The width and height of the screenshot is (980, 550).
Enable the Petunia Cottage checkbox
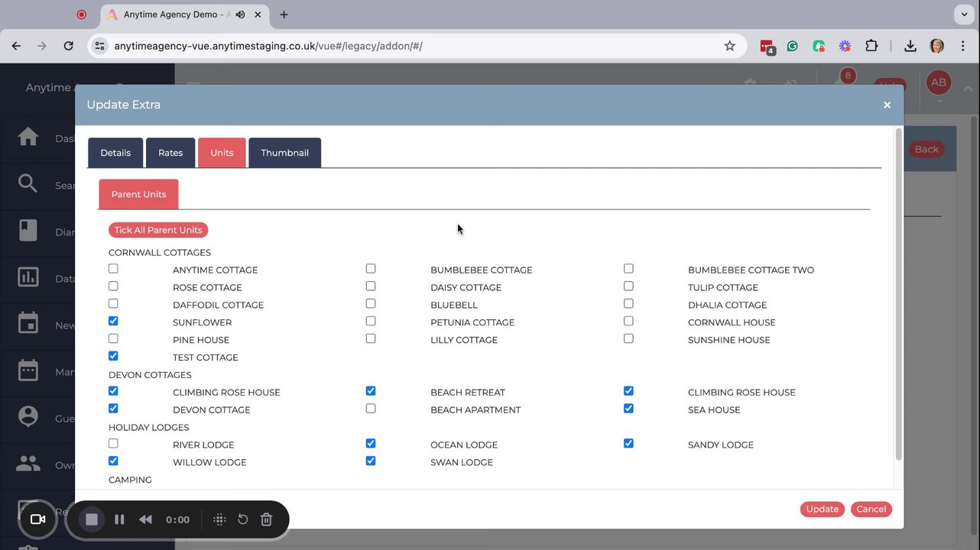click(x=371, y=322)
